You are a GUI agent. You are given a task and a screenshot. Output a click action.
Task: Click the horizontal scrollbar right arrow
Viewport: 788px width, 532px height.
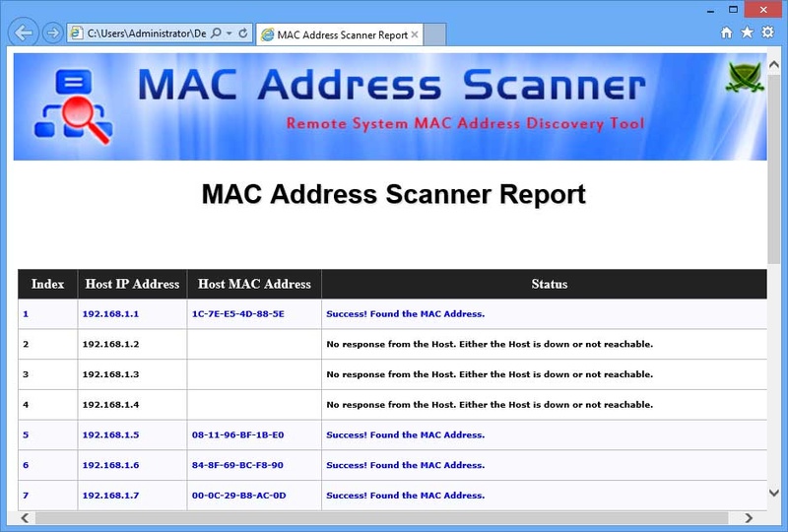pos(749,517)
